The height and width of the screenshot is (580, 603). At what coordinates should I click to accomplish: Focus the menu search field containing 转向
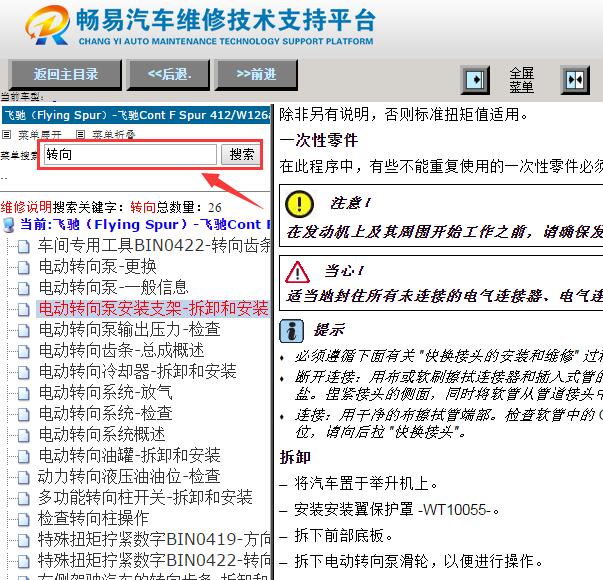tap(130, 155)
